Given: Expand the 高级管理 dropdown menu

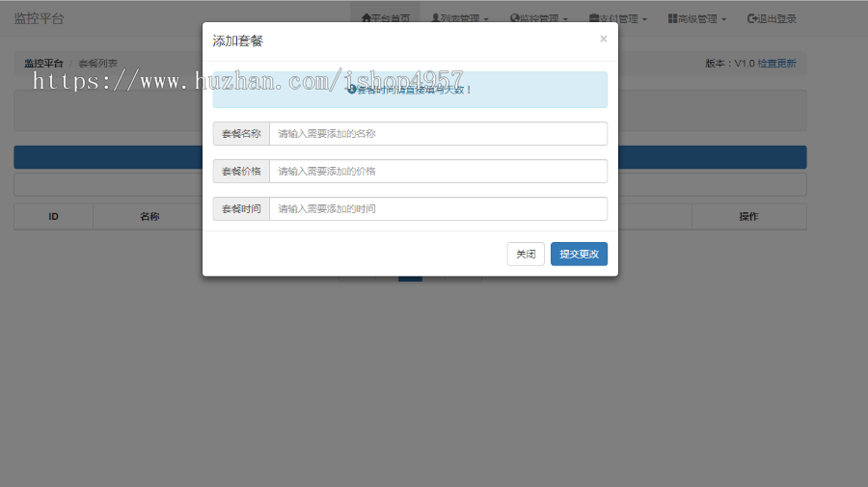Looking at the screenshot, I should (697, 18).
